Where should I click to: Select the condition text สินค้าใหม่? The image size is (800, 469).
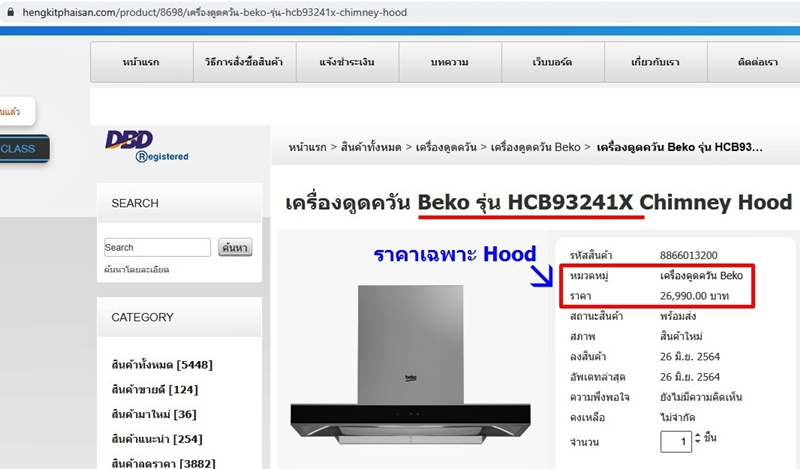(681, 337)
